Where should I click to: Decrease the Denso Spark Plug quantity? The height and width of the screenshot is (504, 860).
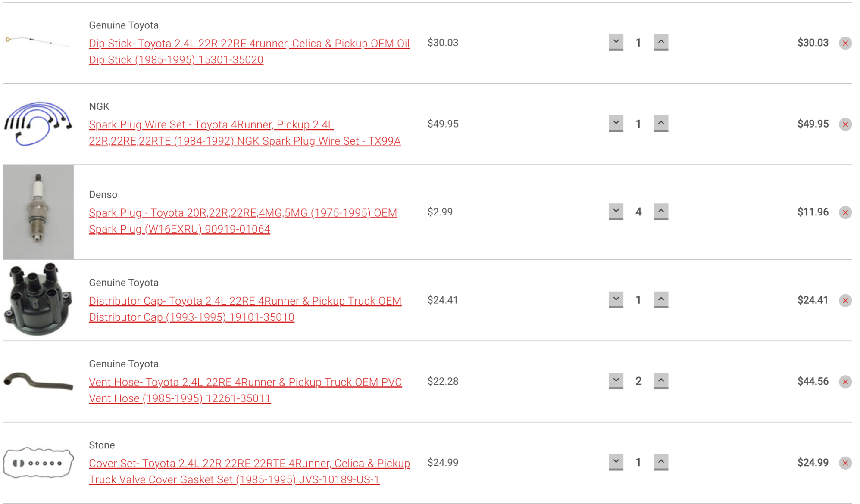pyautogui.click(x=616, y=212)
